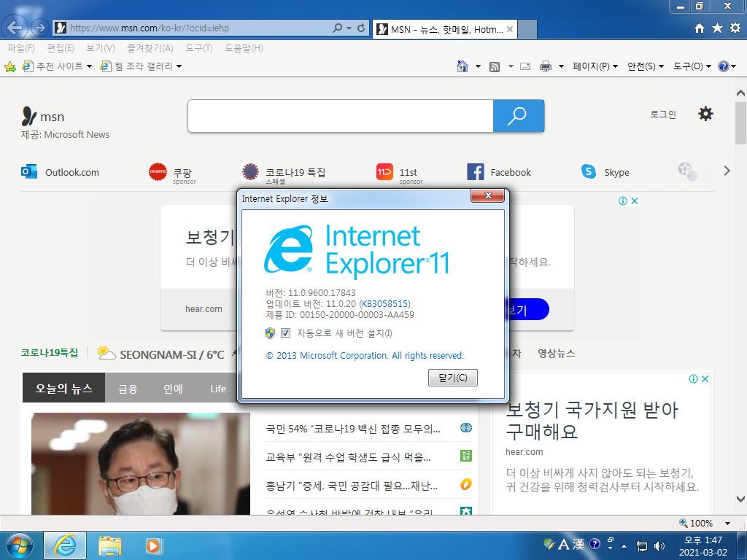Expand print options dropdown arrow
The image size is (747, 560).
point(561,66)
